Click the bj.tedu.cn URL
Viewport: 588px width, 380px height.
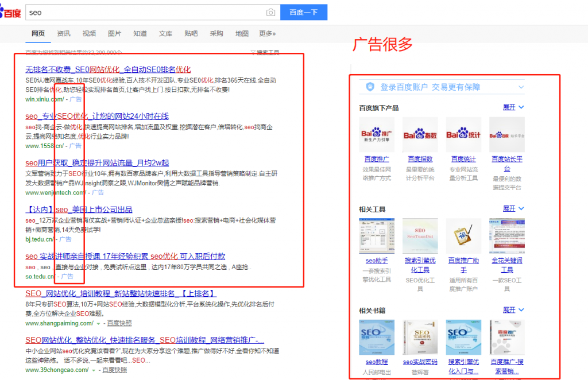pos(40,239)
